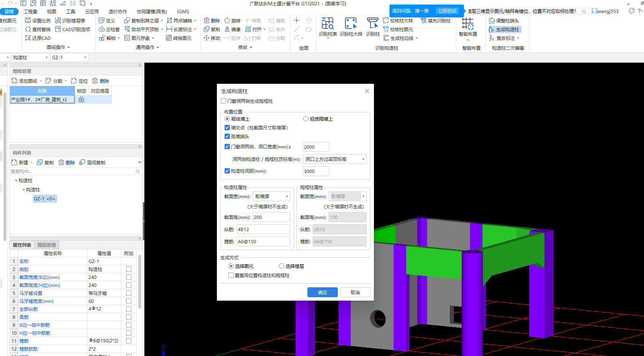Viewport: 644px width, 356px height.
Task: Open the GZ-1 component dropdown
Action: 69,58
